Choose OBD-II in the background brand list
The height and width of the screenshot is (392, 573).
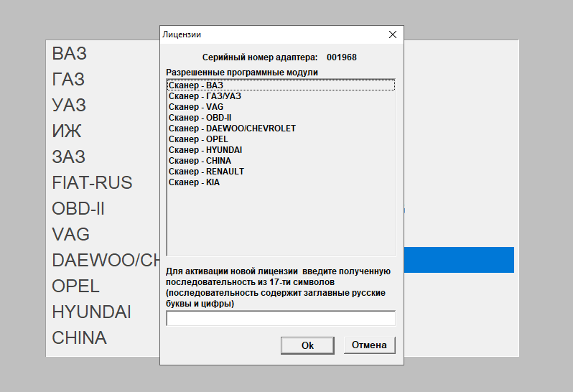[78, 209]
